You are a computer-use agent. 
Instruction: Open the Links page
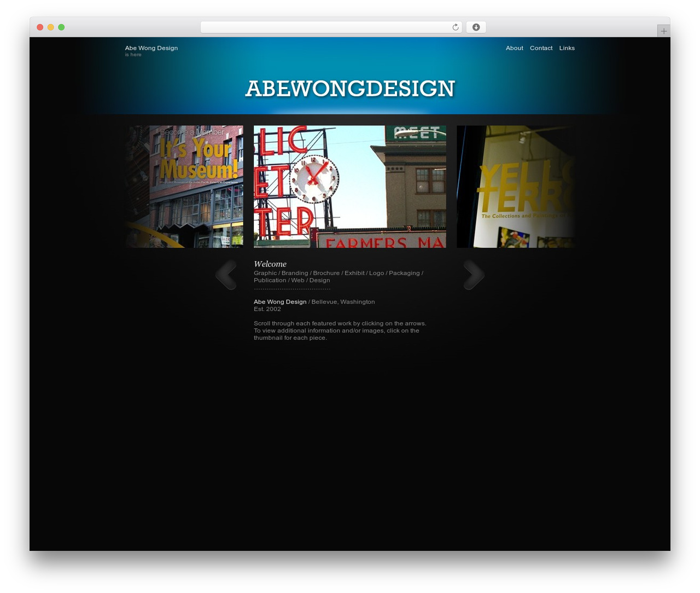[567, 48]
